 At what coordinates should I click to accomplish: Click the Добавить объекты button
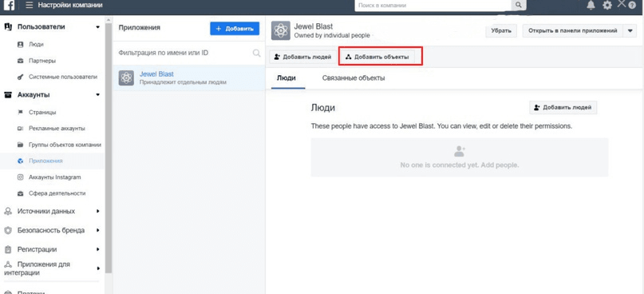pos(377,58)
